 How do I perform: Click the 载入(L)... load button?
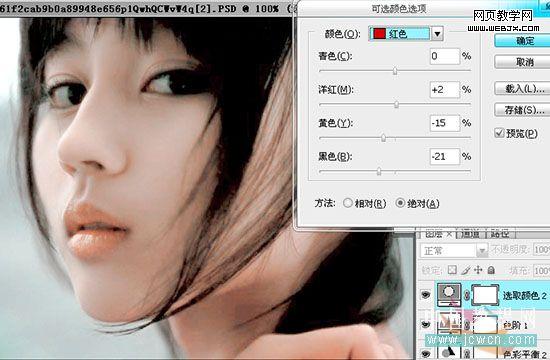(x=522, y=89)
